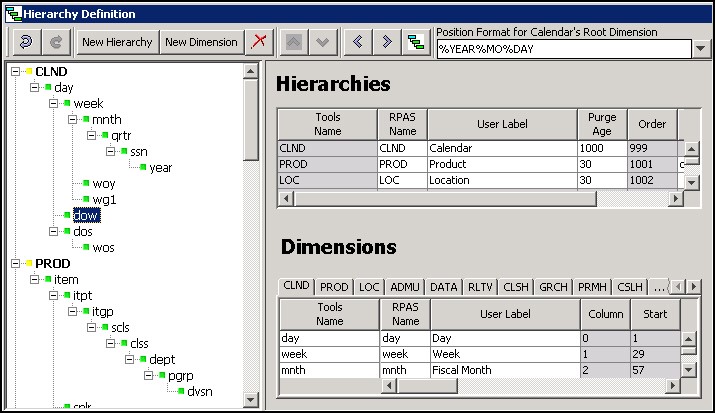Switch to the CSLH dimensions tab

(x=630, y=287)
